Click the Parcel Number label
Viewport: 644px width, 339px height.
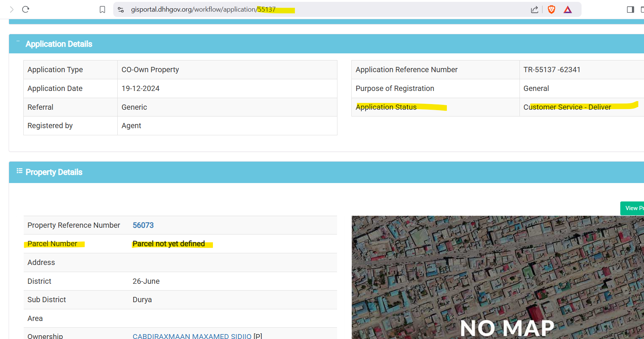coord(52,244)
